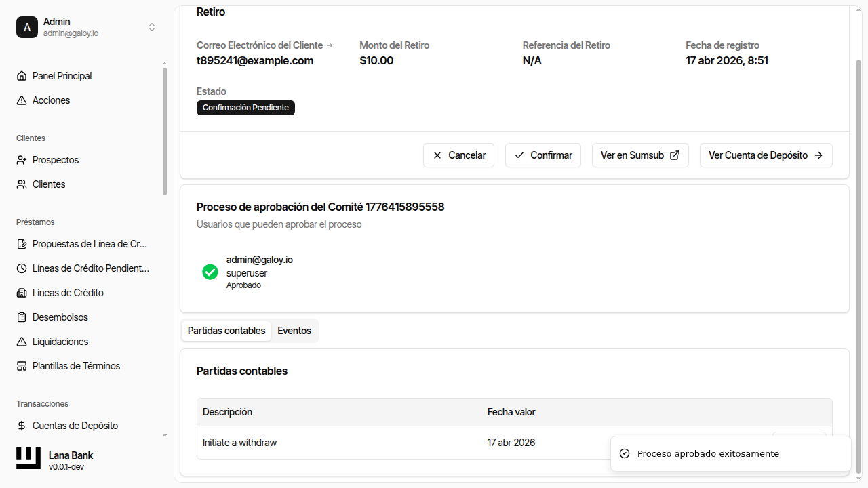Click the Desembolsos clipboard icon

22,317
